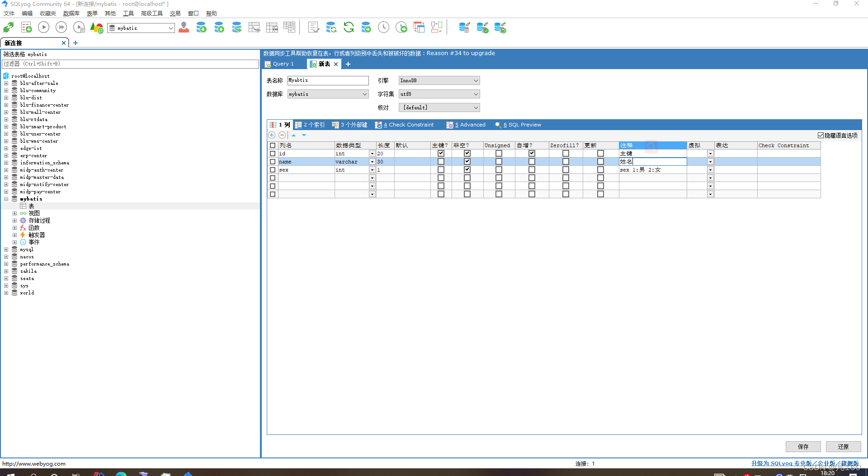Click the 保存 button

[803, 447]
